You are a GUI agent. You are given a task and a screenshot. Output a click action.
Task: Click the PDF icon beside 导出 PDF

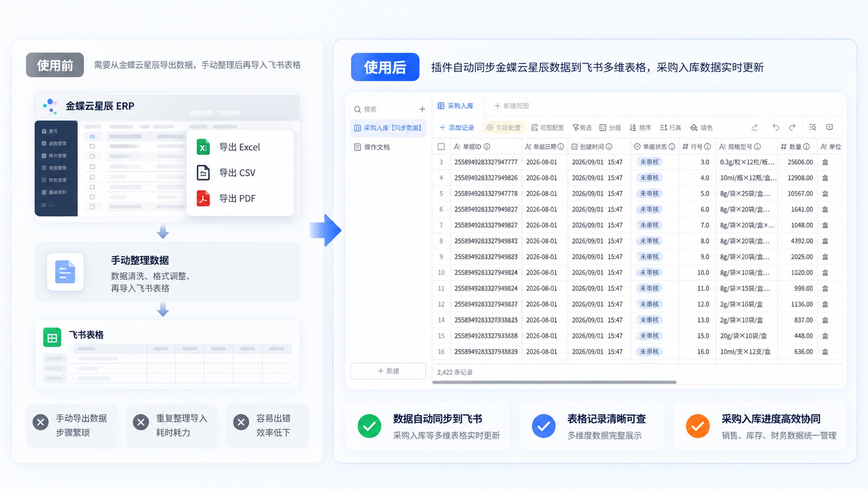point(204,198)
